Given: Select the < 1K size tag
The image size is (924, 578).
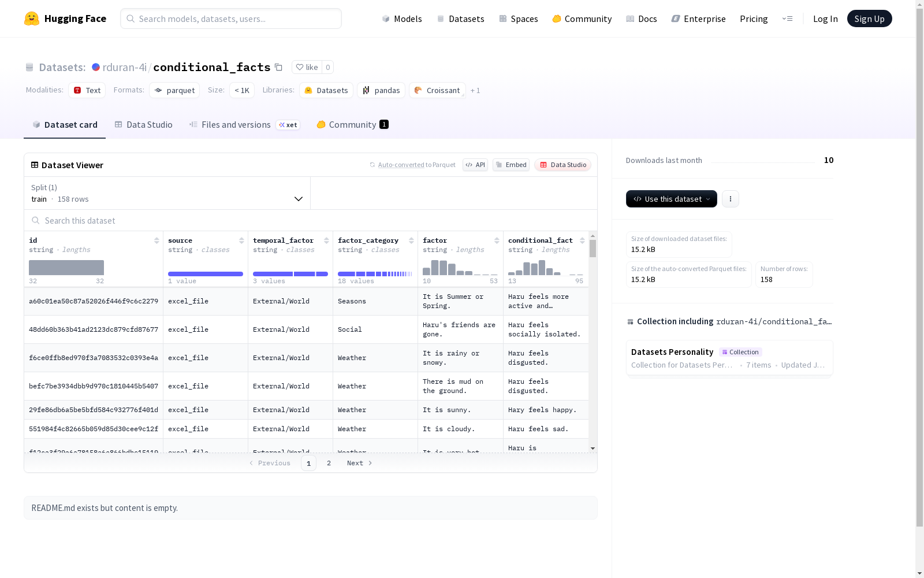Looking at the screenshot, I should tap(242, 90).
